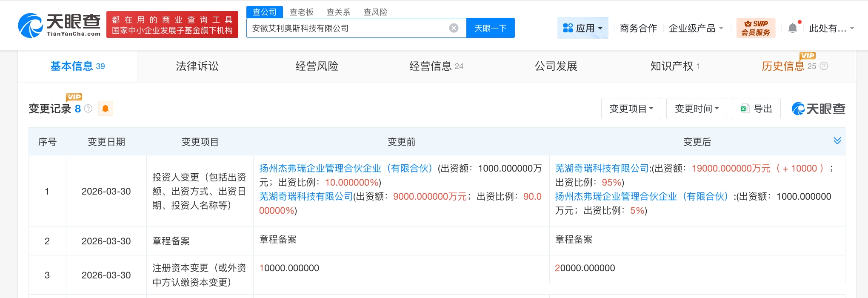
Task: Click help question mark next to 变更记录
Action: (x=89, y=109)
